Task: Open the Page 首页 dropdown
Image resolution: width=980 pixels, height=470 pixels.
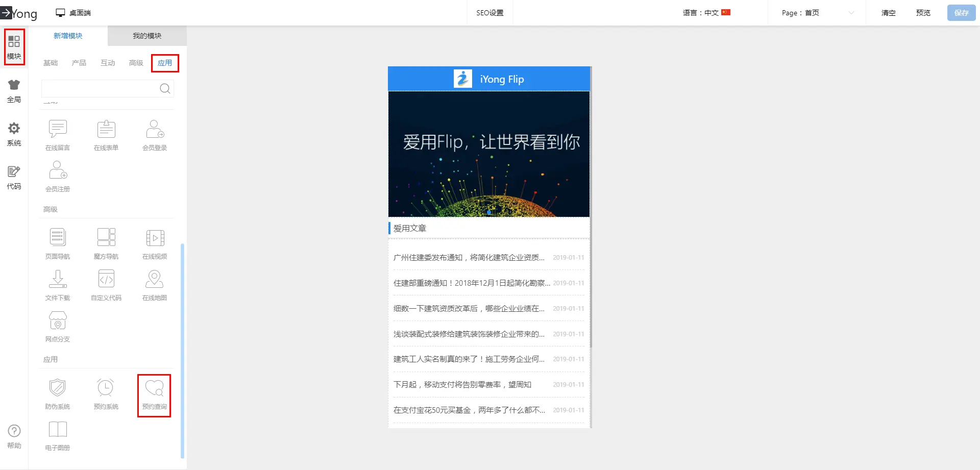Action: click(817, 13)
